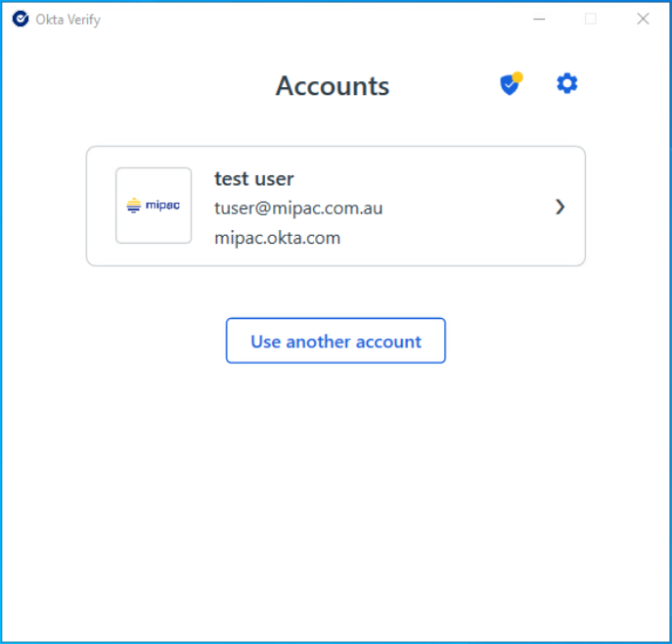Click the device health shield icon

(509, 86)
